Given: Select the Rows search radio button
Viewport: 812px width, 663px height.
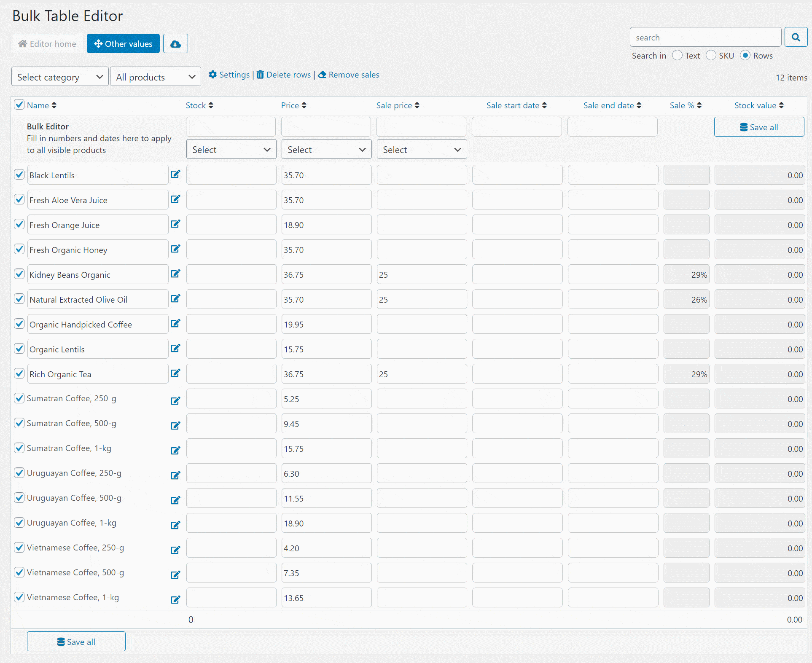Looking at the screenshot, I should pos(745,55).
